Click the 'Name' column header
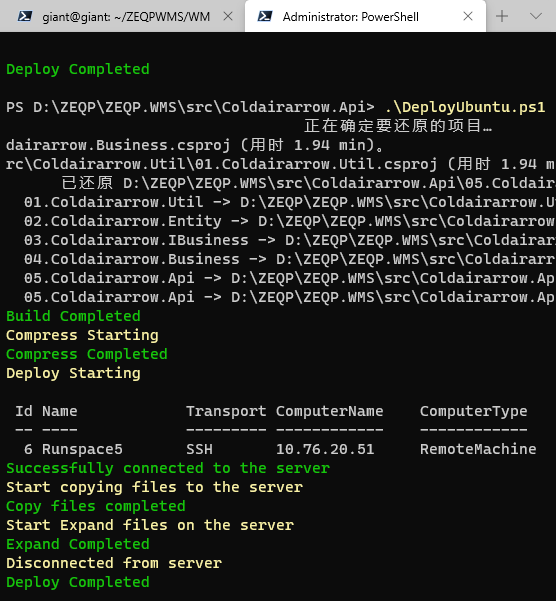The image size is (556, 601). 60,411
